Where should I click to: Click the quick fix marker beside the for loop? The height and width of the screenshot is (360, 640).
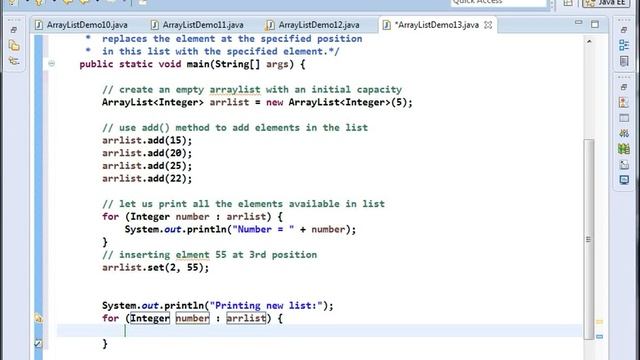point(38,318)
